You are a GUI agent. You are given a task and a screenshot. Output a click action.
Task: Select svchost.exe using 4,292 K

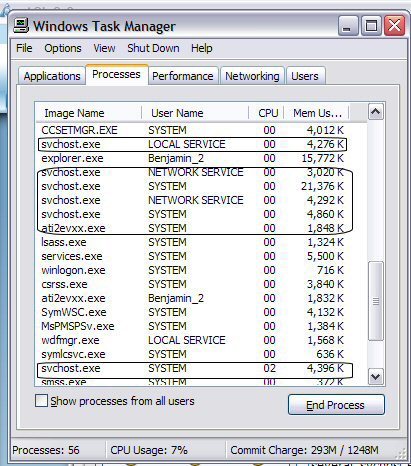pyautogui.click(x=201, y=200)
